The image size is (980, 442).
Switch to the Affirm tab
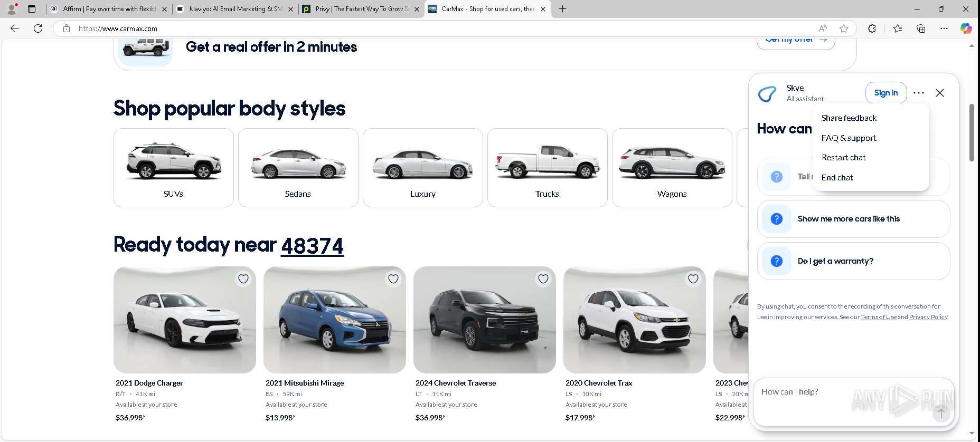tap(108, 9)
